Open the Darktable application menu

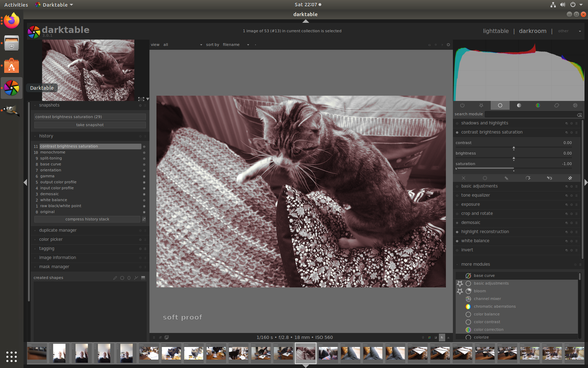click(x=54, y=5)
